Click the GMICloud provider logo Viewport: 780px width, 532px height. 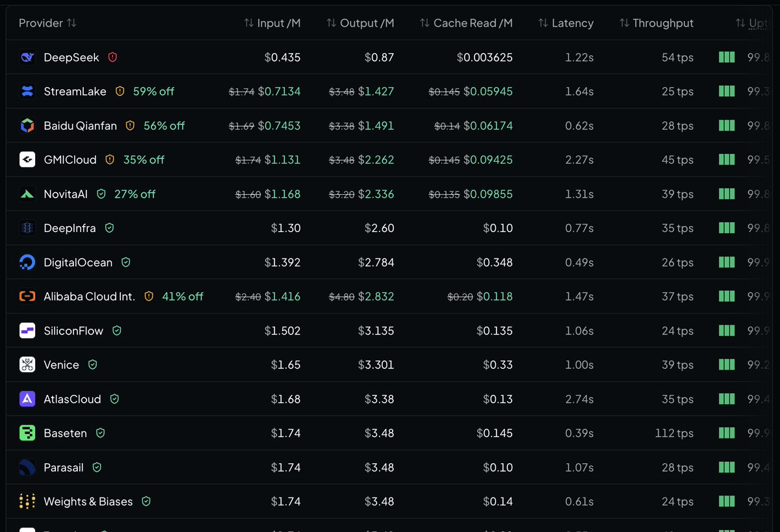point(27,160)
